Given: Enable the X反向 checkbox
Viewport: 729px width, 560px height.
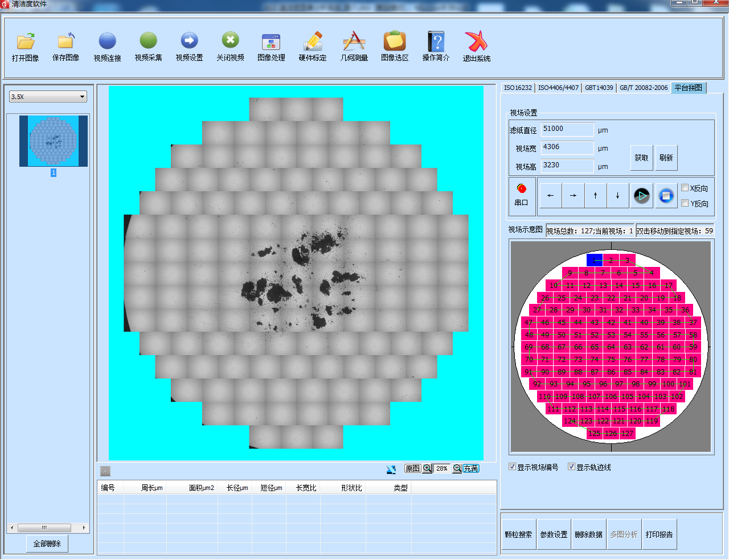Looking at the screenshot, I should coord(685,188).
